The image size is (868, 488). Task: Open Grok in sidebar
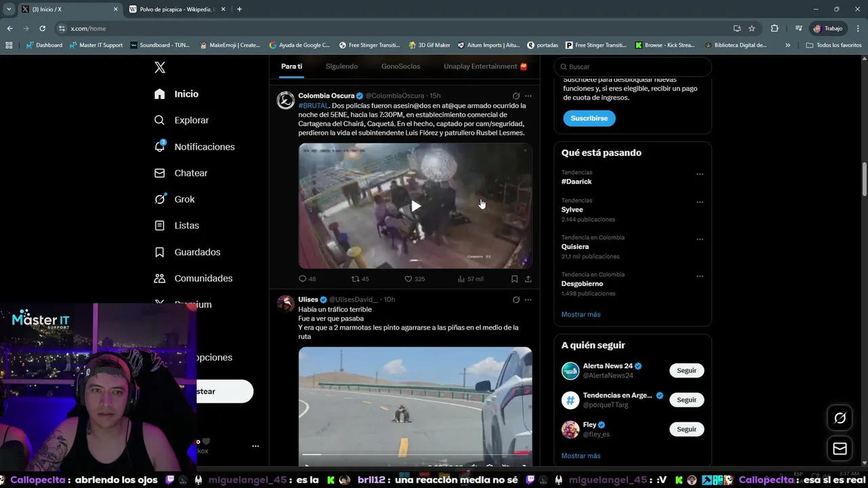point(174,199)
